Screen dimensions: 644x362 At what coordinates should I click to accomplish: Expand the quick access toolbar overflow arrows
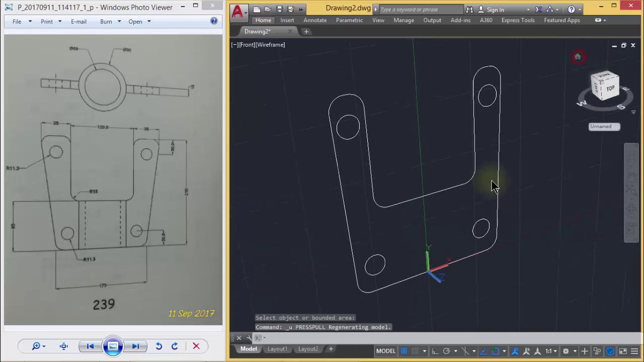301,10
